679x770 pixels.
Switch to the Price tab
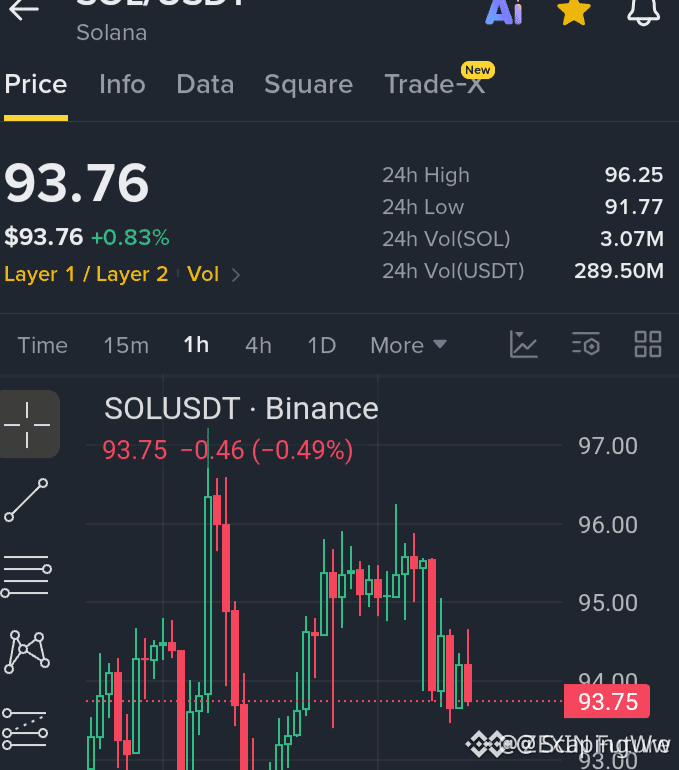pyautogui.click(x=36, y=84)
